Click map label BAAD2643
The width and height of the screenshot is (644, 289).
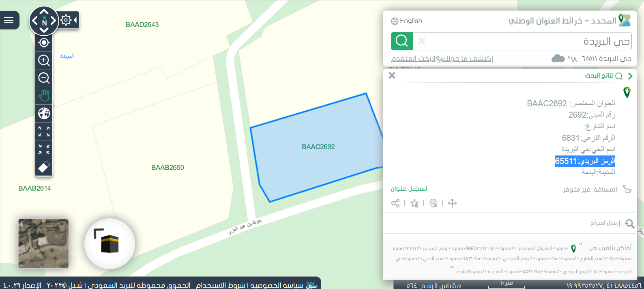click(142, 25)
